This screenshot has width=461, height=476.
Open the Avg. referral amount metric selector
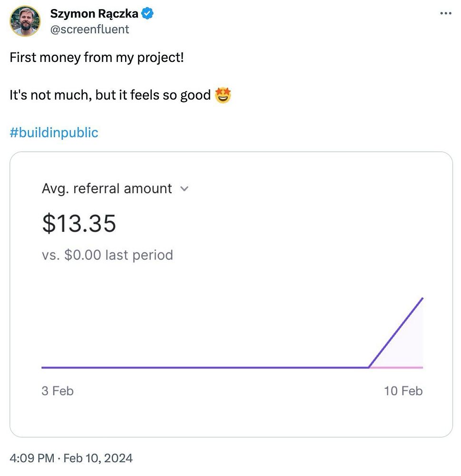(x=107, y=188)
